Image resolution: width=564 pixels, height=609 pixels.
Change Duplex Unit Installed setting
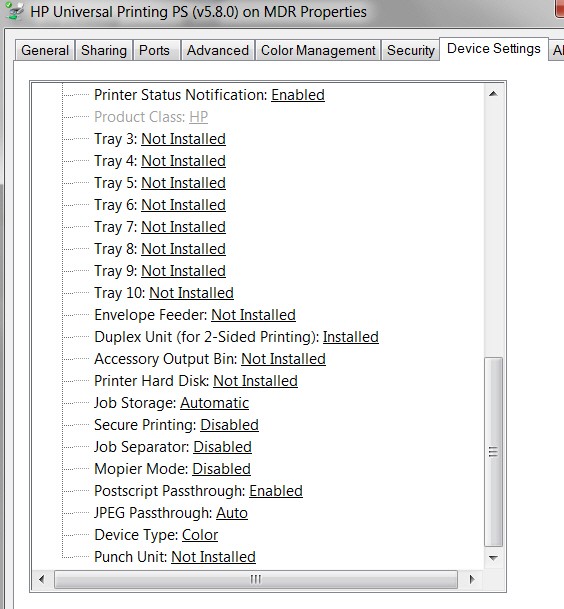[351, 337]
